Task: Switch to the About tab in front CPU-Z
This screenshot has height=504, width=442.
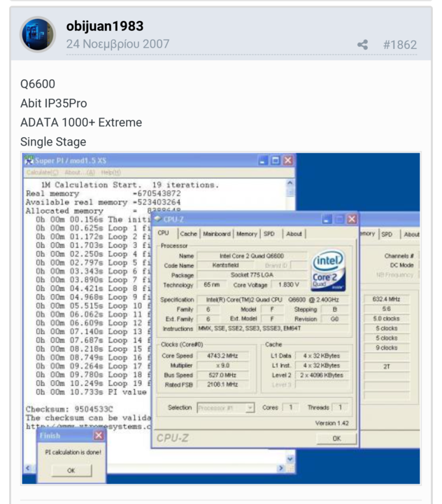Action: coord(294,234)
